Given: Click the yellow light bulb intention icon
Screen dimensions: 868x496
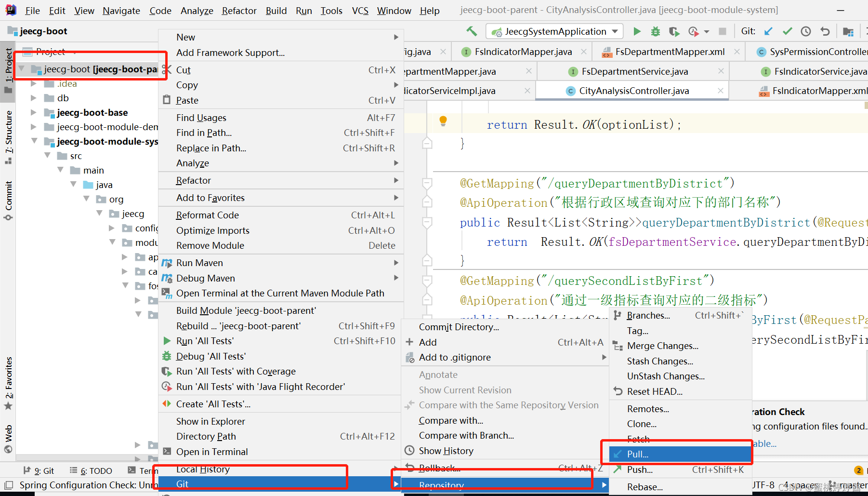Looking at the screenshot, I should [443, 121].
